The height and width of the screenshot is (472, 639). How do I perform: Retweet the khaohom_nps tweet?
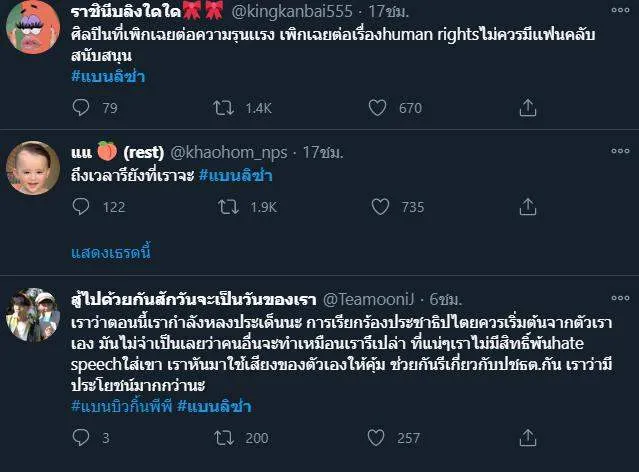[227, 207]
